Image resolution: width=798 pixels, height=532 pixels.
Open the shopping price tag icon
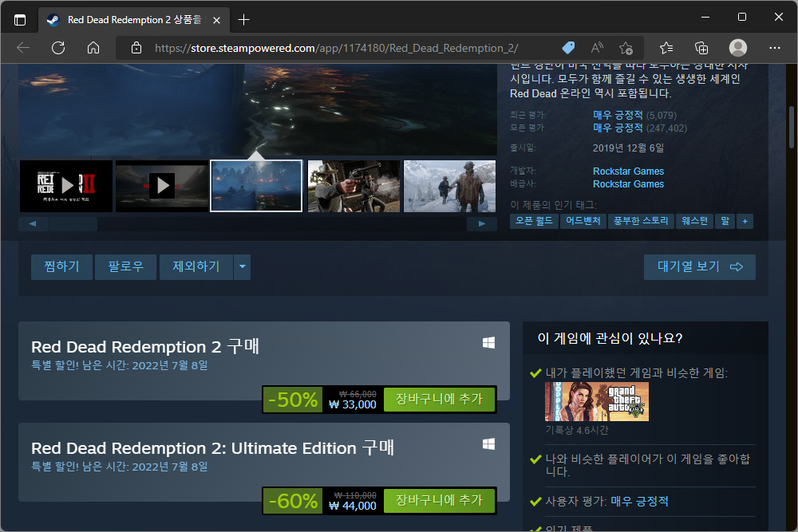(568, 49)
